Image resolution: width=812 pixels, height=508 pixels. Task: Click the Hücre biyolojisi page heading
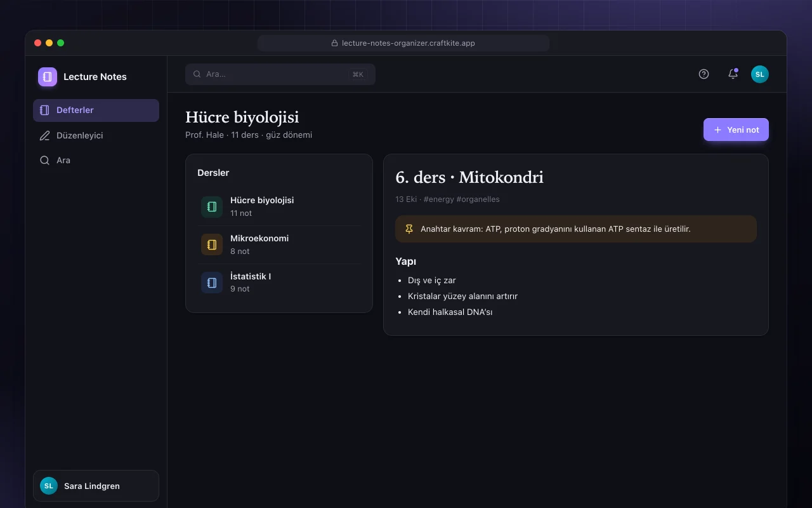(242, 117)
